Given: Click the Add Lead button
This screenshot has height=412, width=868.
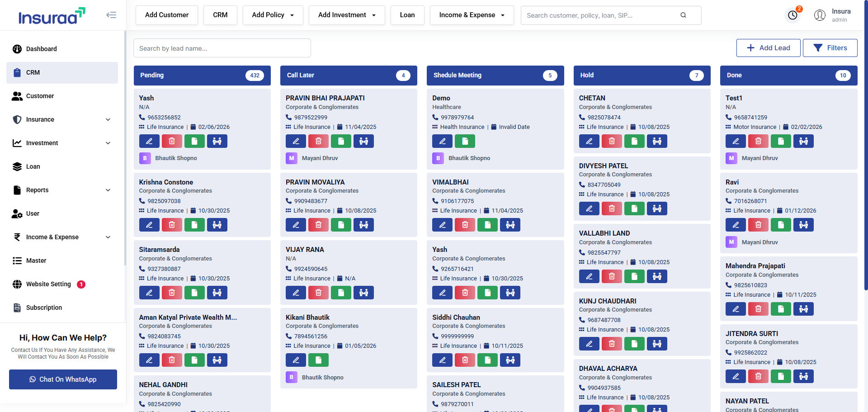Looking at the screenshot, I should coord(768,48).
